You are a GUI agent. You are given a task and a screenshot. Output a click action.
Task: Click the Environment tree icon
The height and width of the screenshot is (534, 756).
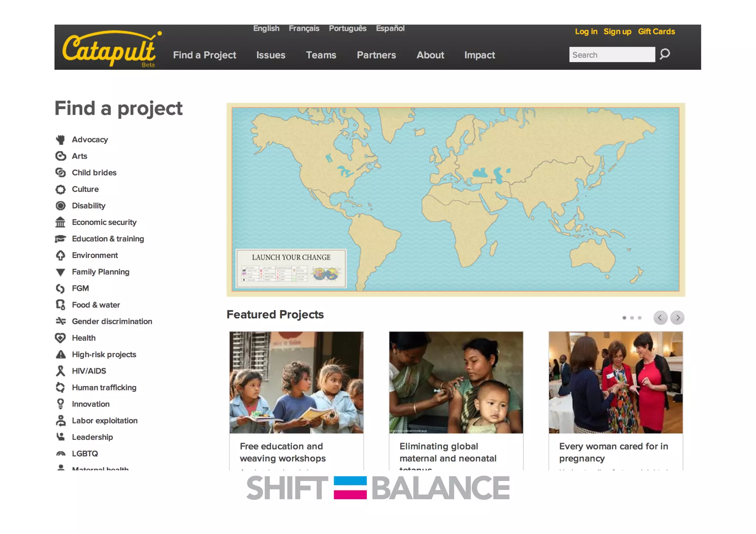click(x=61, y=255)
